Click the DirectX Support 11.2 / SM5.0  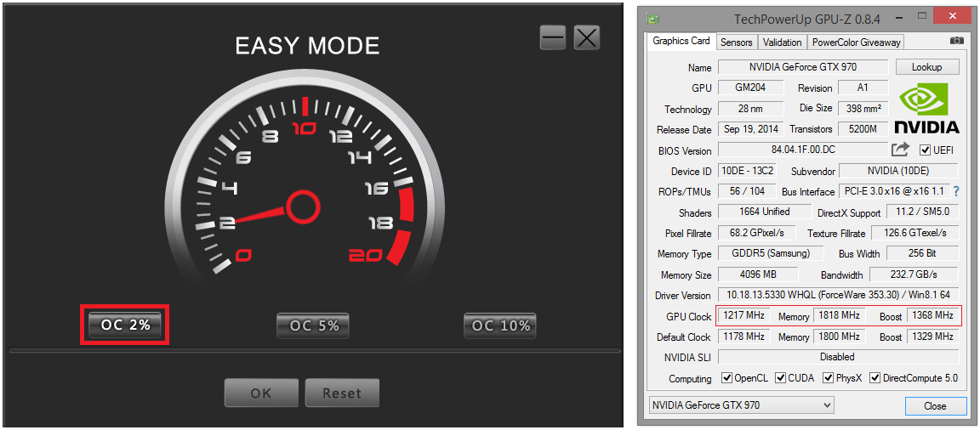[922, 212]
